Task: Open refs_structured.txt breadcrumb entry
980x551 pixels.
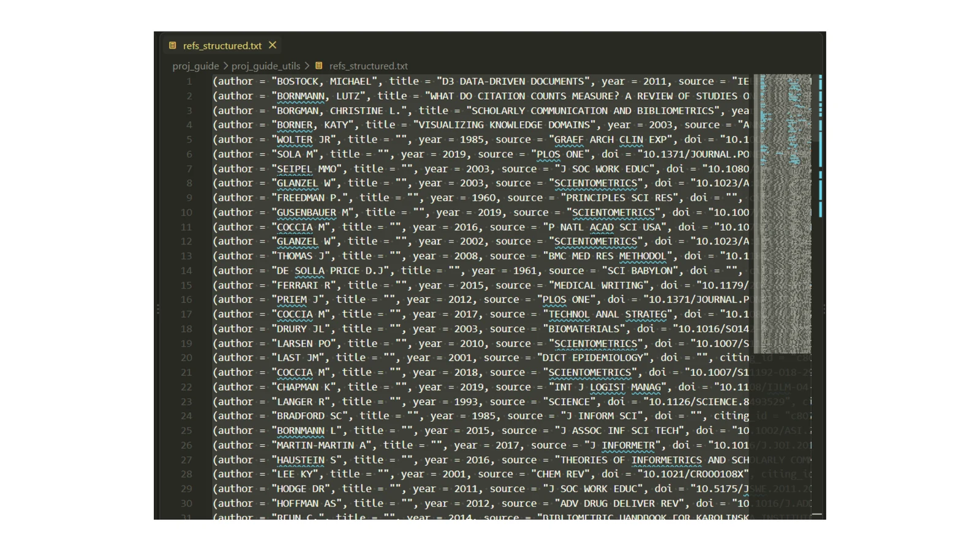Action: (x=368, y=66)
